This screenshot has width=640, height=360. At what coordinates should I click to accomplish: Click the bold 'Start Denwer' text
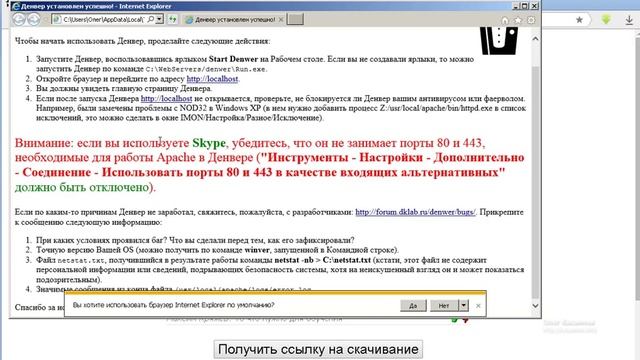233,59
